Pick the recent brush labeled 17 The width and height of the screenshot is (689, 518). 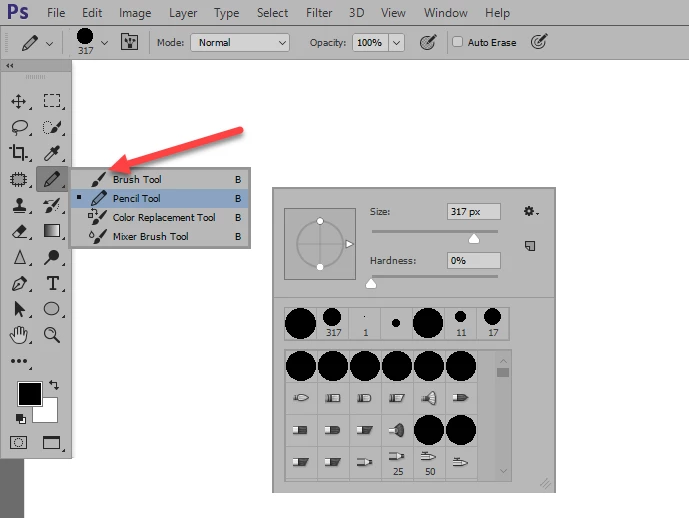coord(493,323)
